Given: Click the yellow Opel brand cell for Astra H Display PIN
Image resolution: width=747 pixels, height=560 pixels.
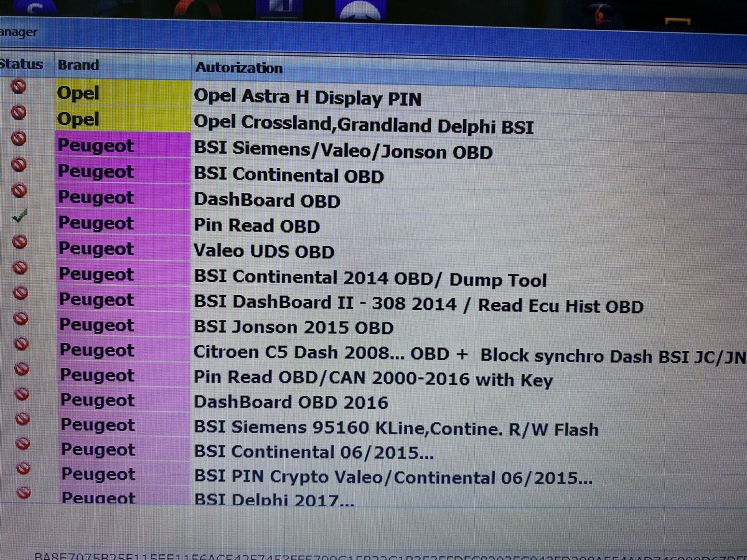Looking at the screenshot, I should pyautogui.click(x=123, y=92).
